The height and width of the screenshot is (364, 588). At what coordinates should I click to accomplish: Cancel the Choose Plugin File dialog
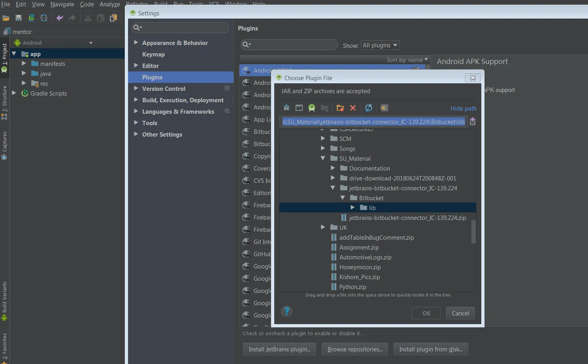(x=461, y=313)
